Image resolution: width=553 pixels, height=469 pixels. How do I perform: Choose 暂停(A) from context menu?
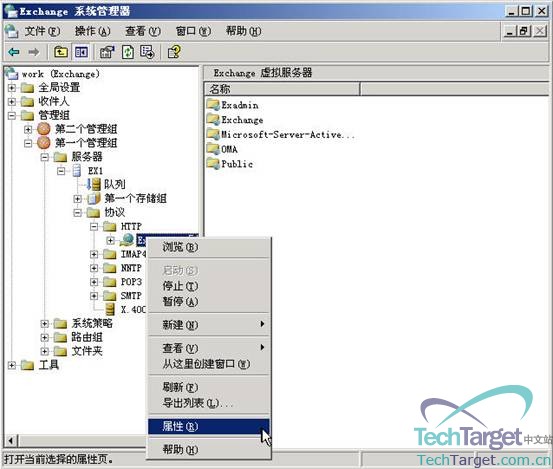click(209, 302)
